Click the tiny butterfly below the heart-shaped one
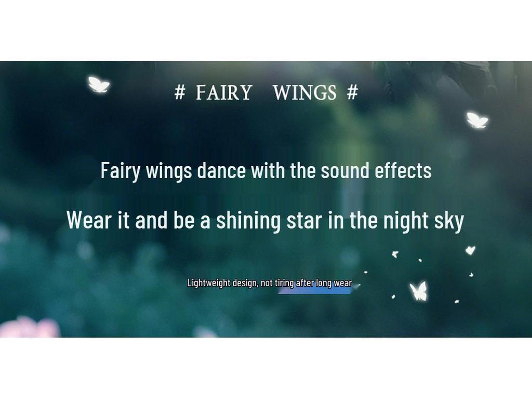The height and width of the screenshot is (399, 532). point(471,274)
